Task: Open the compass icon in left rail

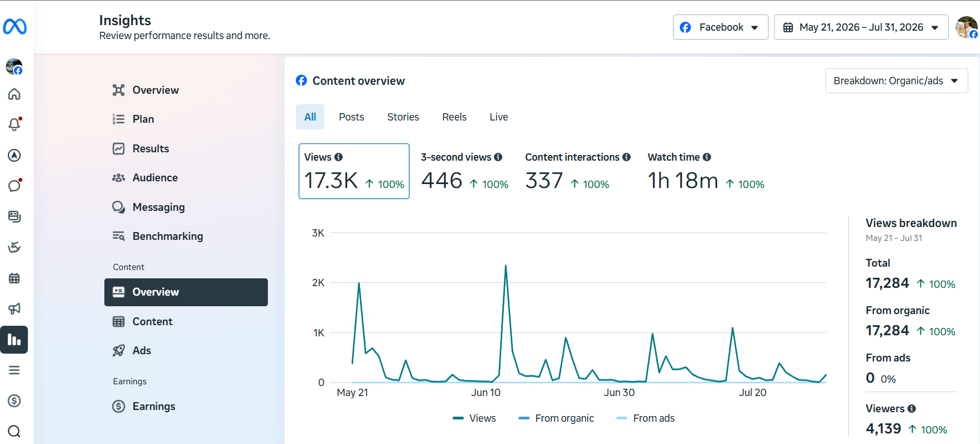Action: (15, 155)
